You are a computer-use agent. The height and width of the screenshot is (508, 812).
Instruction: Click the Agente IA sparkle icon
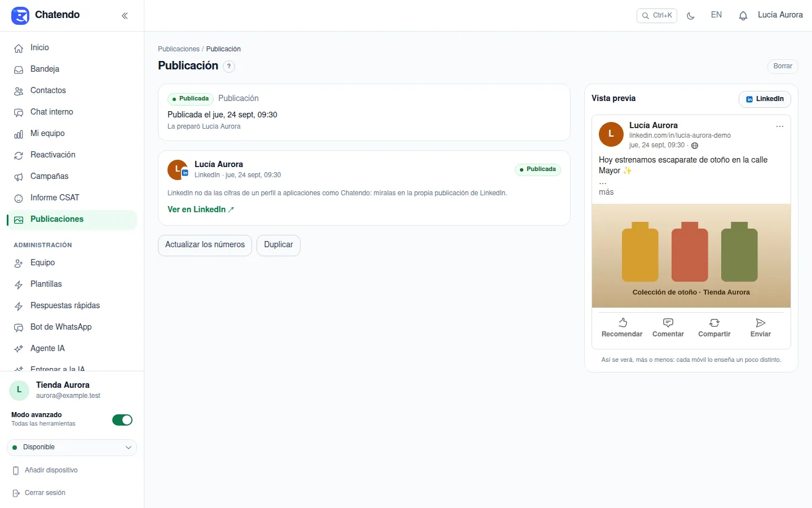(19, 349)
